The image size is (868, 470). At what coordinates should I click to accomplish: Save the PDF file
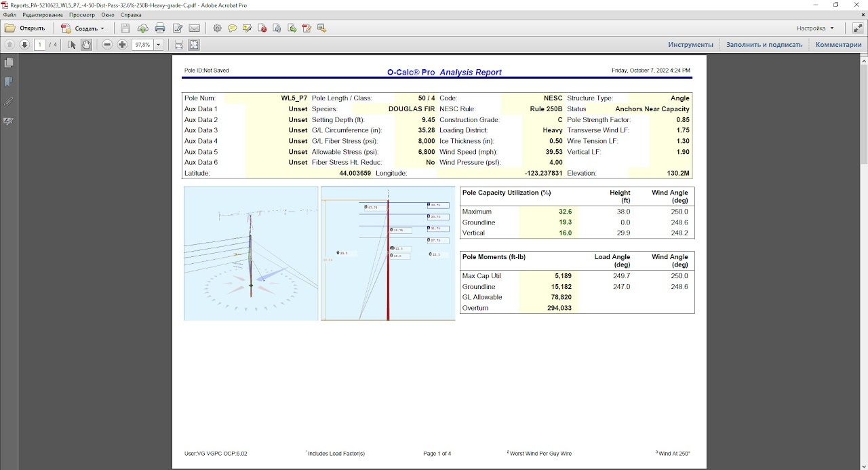pos(125,28)
